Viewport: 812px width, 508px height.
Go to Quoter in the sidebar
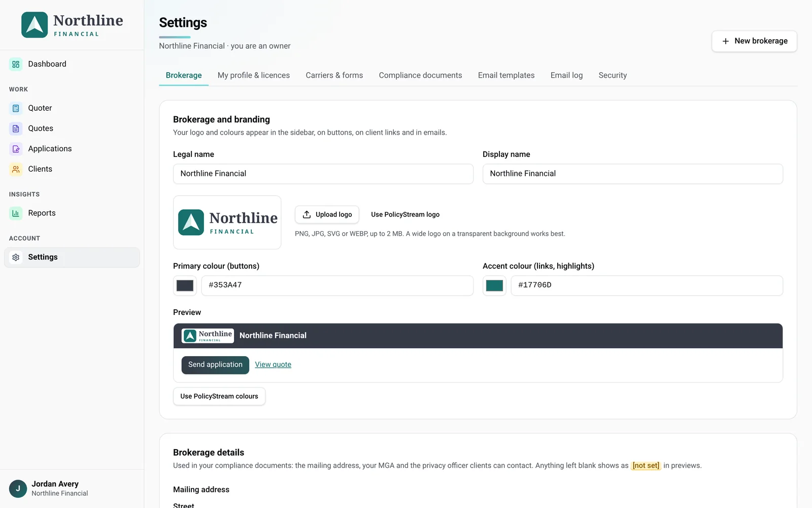[x=72, y=108]
